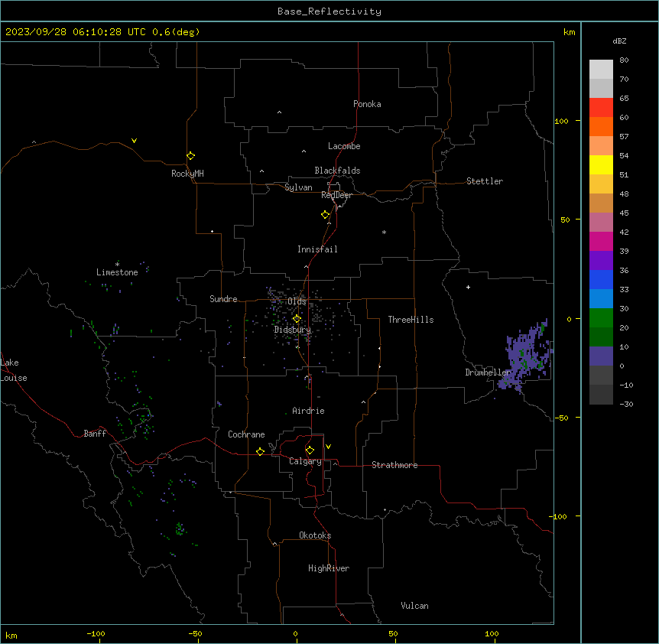The height and width of the screenshot is (644, 659).
Task: Click the Vulcan label
Action: pos(415,606)
